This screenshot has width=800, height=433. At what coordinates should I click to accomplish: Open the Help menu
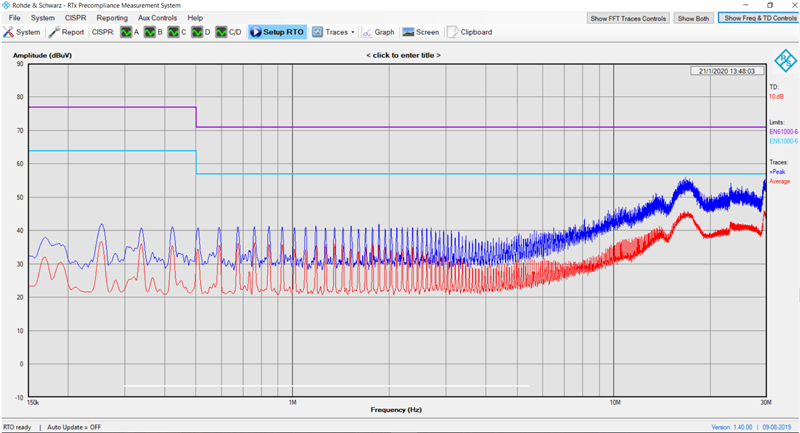[195, 18]
